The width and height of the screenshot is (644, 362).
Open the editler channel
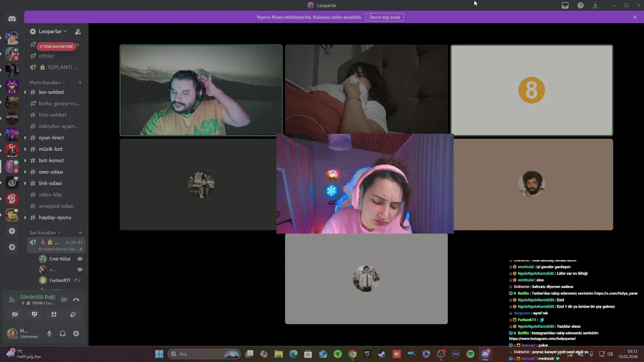click(x=55, y=56)
